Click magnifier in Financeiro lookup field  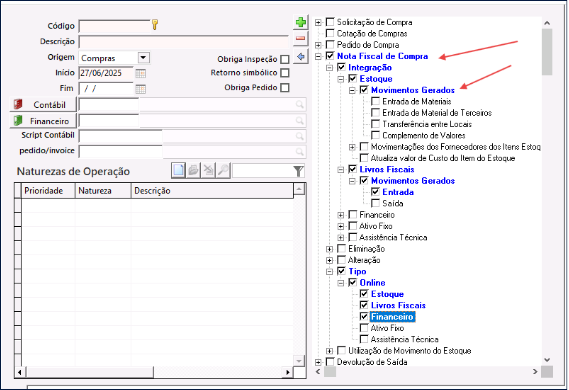[299, 120]
